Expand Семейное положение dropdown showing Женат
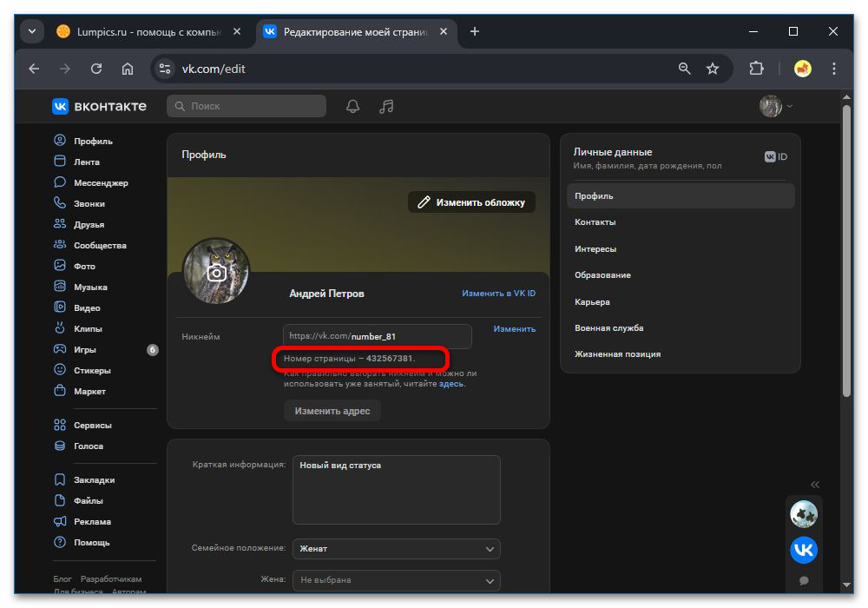Viewport: 868px width, 608px height. coord(397,549)
